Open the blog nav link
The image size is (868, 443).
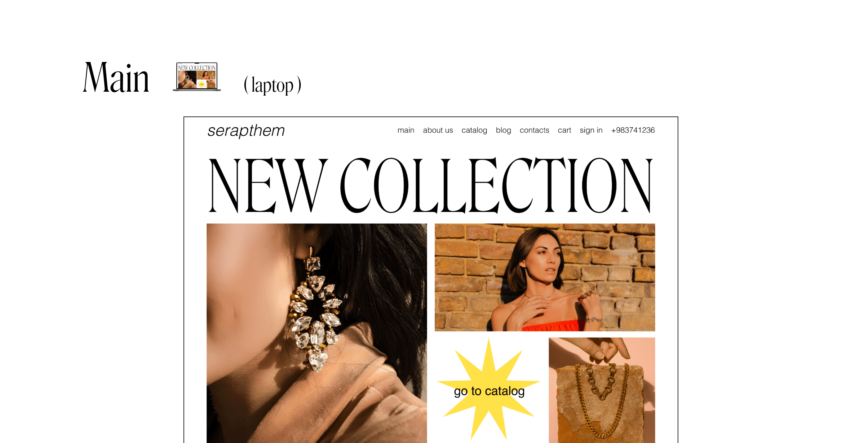point(503,130)
